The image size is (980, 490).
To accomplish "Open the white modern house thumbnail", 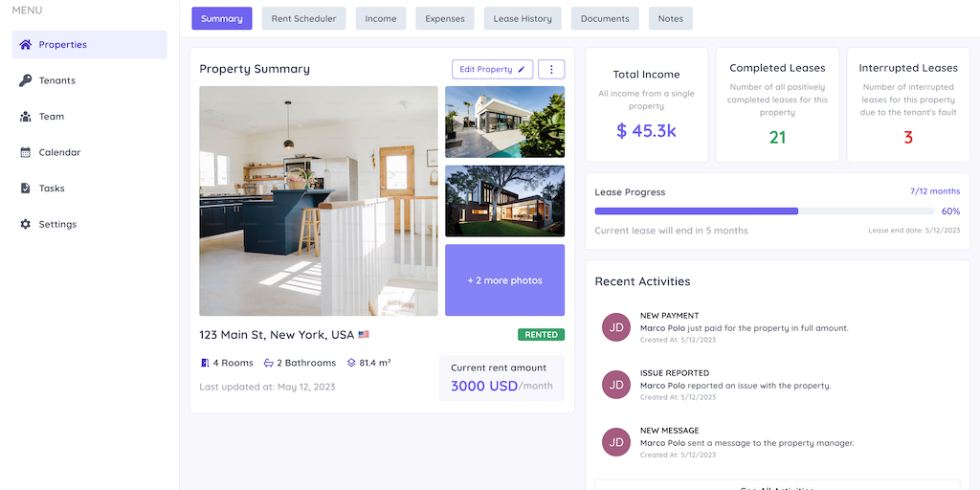I will [x=505, y=122].
